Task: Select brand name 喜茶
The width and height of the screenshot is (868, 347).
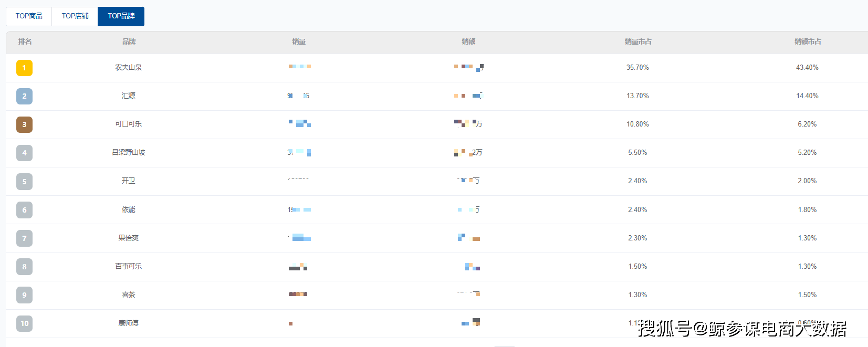Action: tap(129, 295)
